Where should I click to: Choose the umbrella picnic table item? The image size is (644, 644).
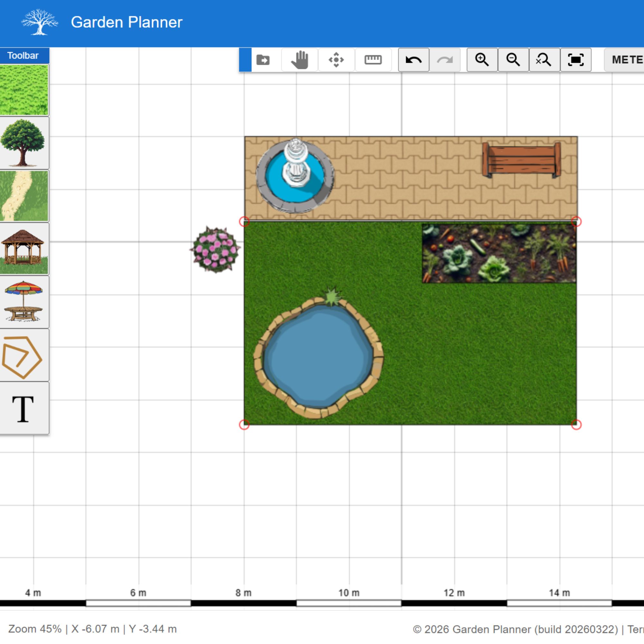coord(24,302)
